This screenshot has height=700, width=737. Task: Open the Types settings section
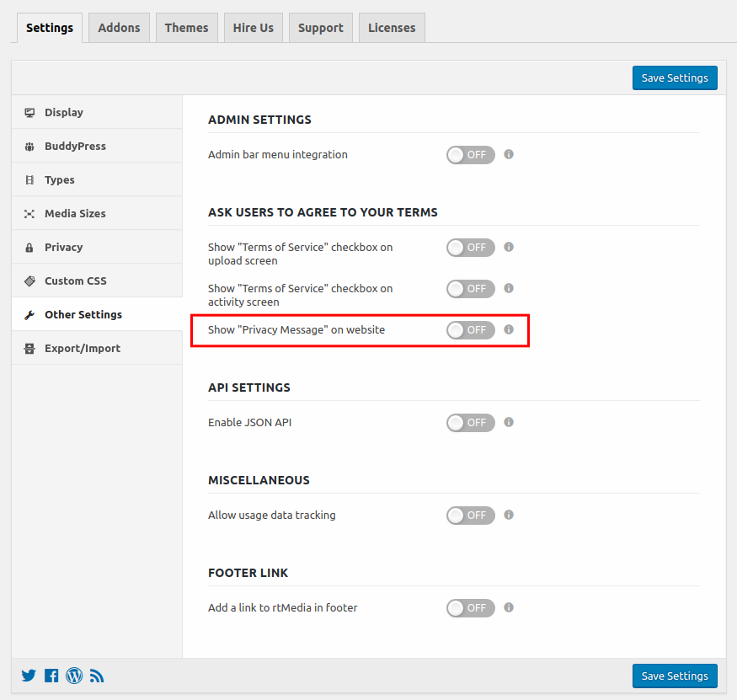(x=30, y=179)
